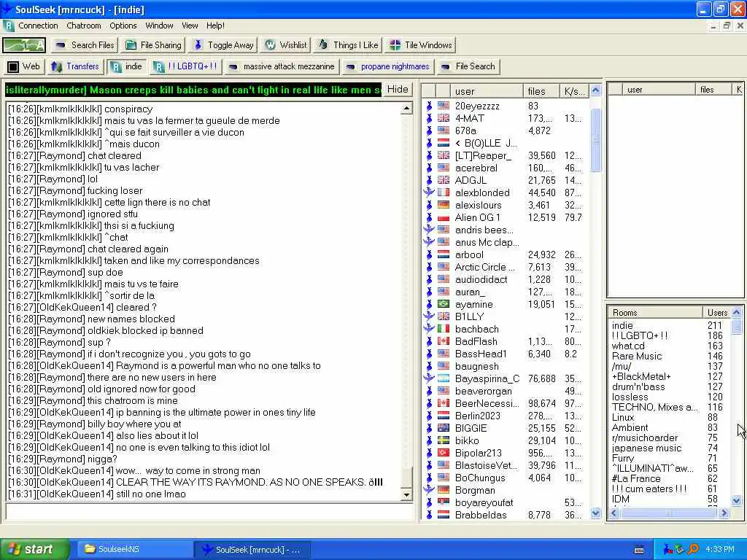Click the Transfers tab arrows icon
The height and width of the screenshot is (560, 747).
57,66
